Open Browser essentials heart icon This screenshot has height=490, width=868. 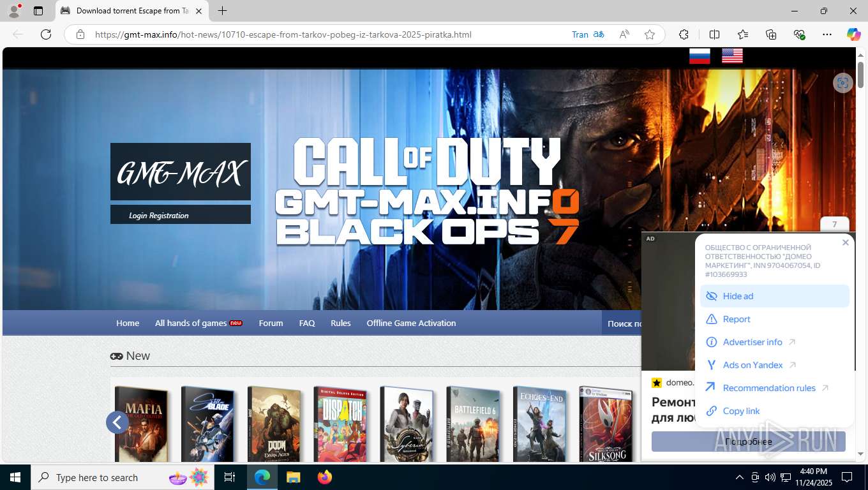799,34
